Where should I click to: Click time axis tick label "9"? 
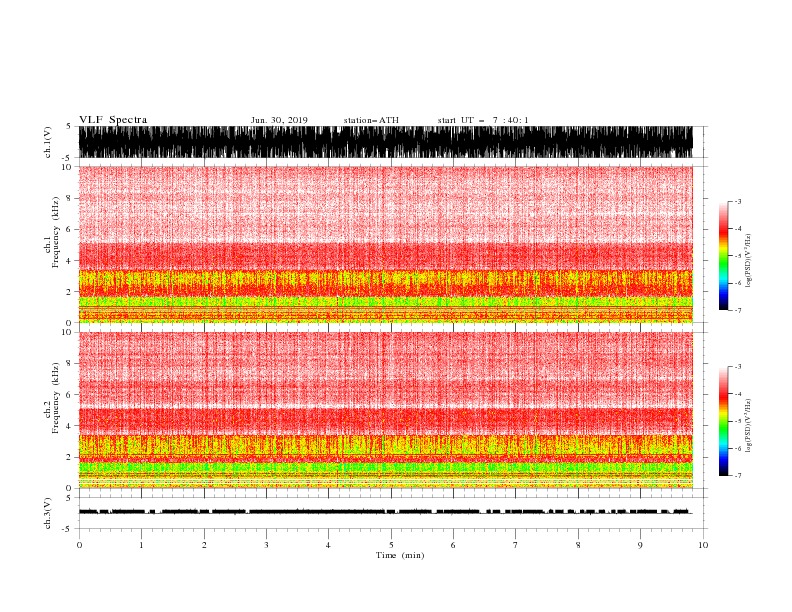click(x=640, y=545)
